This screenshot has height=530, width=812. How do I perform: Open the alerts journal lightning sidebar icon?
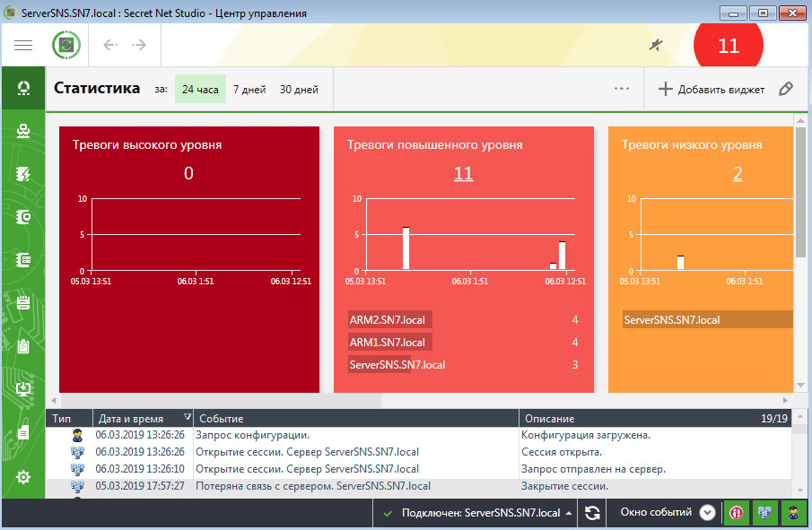(23, 174)
